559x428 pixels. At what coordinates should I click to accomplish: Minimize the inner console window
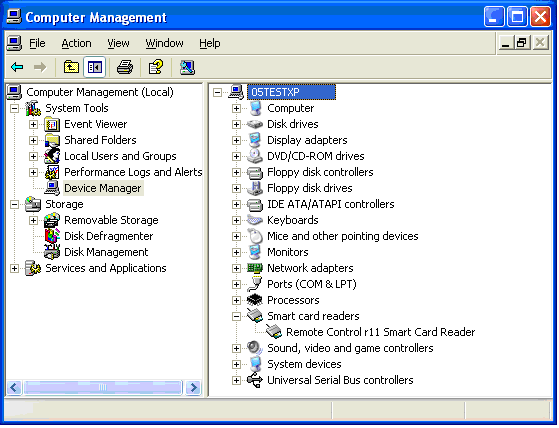[x=506, y=43]
